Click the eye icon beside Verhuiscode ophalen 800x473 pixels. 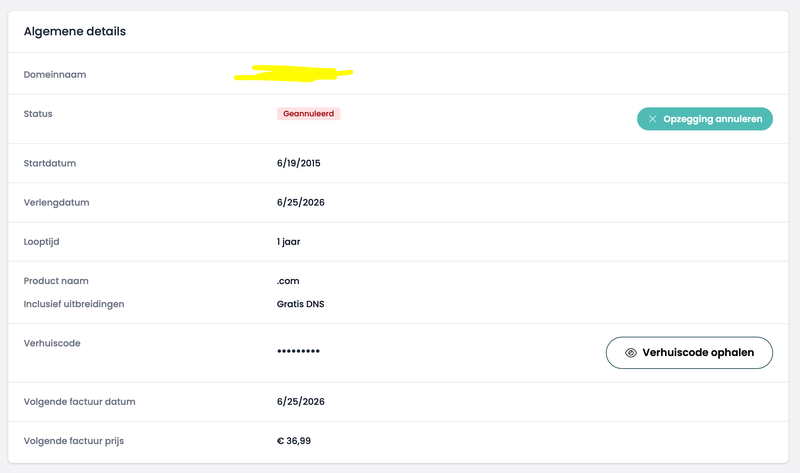tap(631, 353)
